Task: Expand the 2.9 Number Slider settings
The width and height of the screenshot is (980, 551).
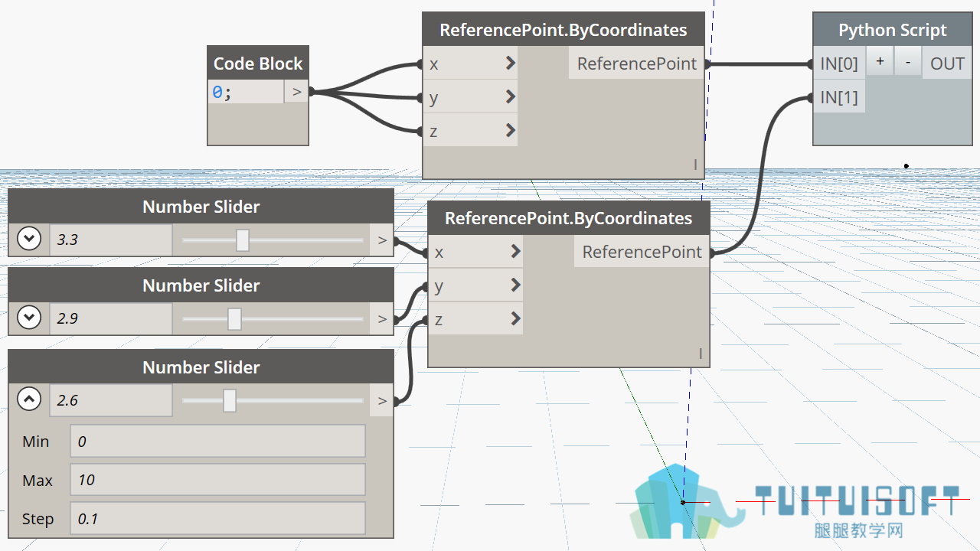Action: [29, 317]
